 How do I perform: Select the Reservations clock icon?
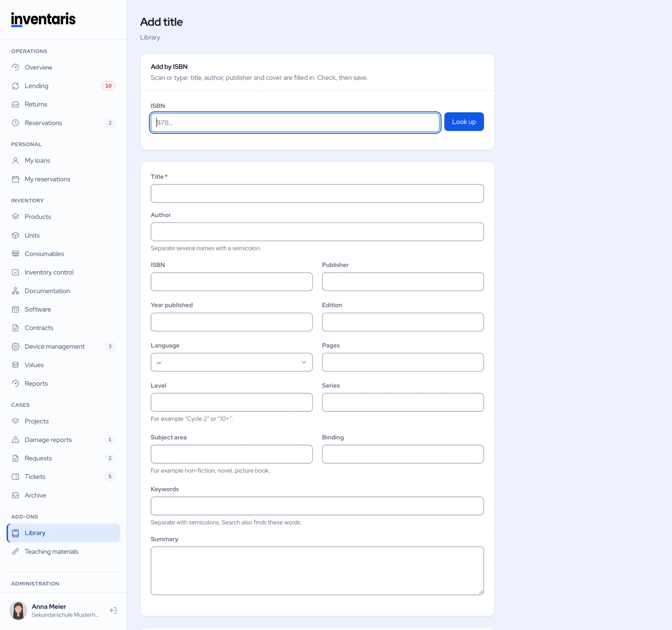15,123
